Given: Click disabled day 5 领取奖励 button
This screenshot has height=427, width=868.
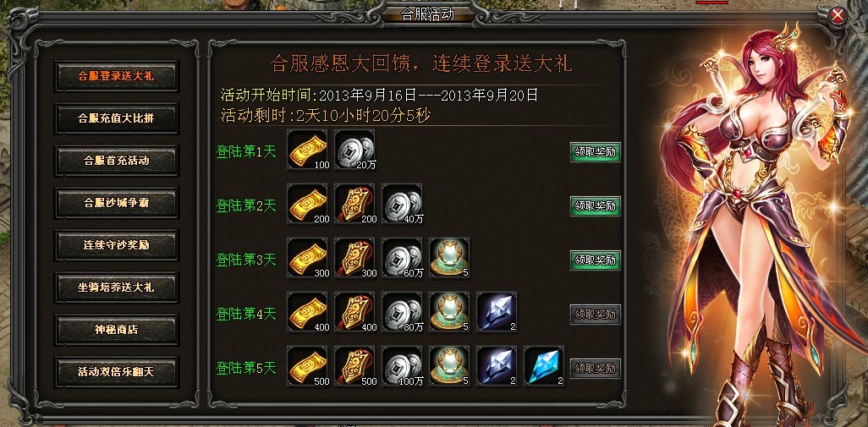Looking at the screenshot, I should click(595, 369).
